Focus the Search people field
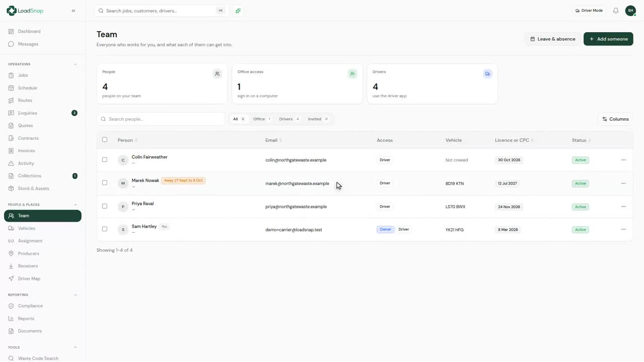 click(161, 119)
